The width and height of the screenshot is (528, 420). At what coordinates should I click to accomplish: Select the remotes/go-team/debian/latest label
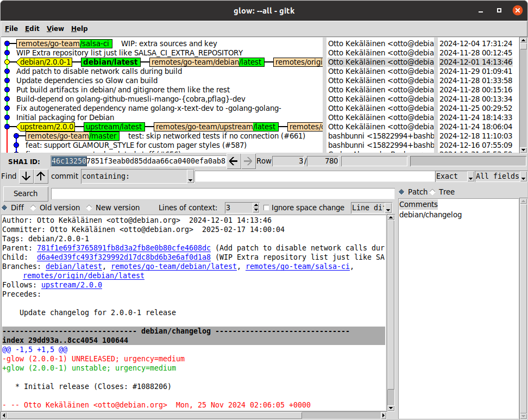click(x=206, y=62)
